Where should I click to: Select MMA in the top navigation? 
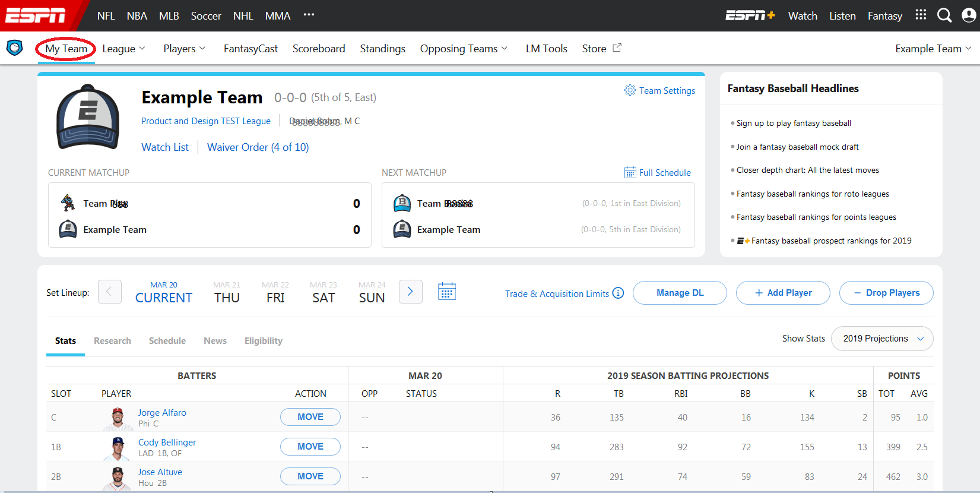pyautogui.click(x=278, y=16)
